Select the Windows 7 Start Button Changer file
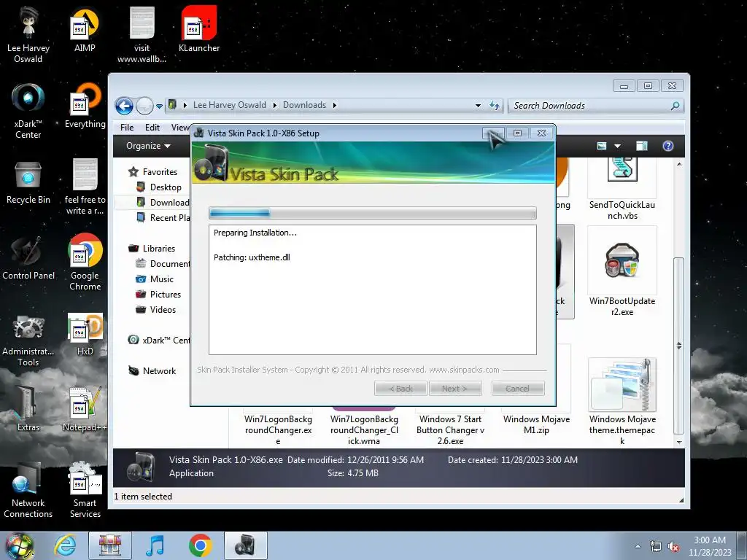747x560 pixels. coord(450,429)
